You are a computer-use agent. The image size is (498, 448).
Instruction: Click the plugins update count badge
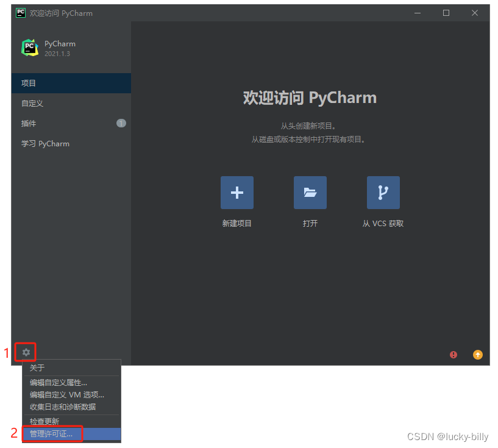[121, 123]
